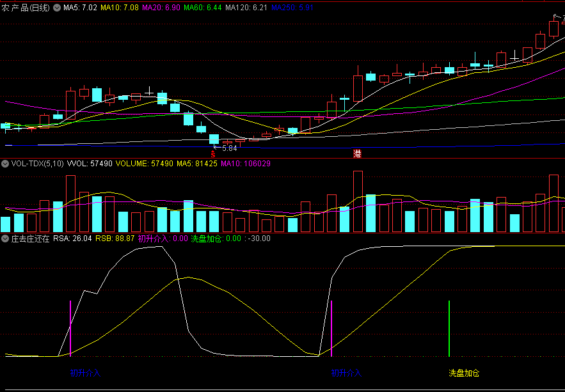565x392 pixels.
Task: Click the 港 badge under the price chart
Action: pos(357,154)
